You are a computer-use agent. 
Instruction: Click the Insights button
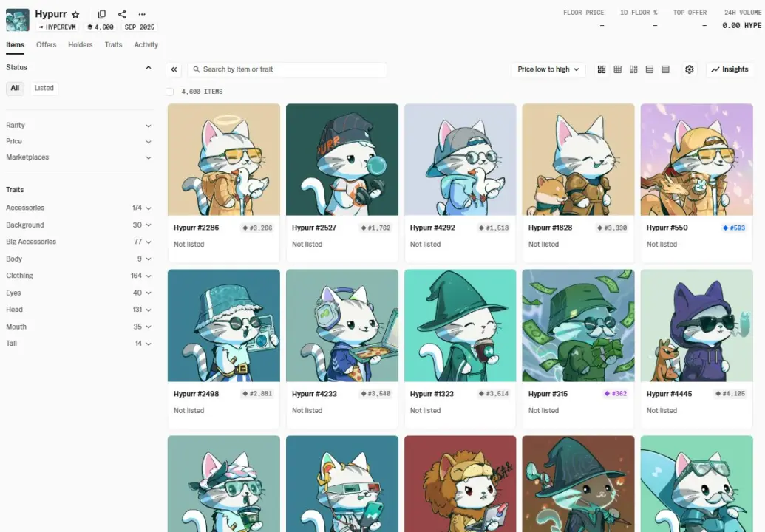(730, 69)
